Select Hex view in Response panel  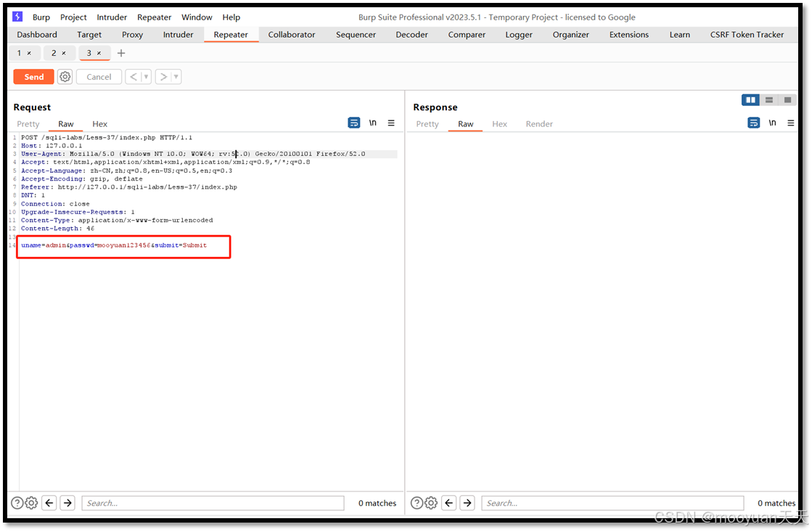coord(500,124)
